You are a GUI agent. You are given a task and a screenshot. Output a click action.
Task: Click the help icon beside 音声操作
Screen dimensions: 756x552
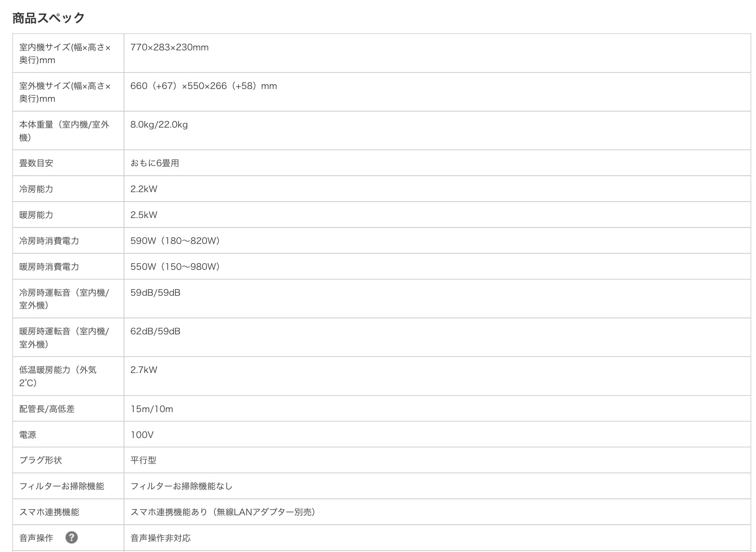point(72,537)
